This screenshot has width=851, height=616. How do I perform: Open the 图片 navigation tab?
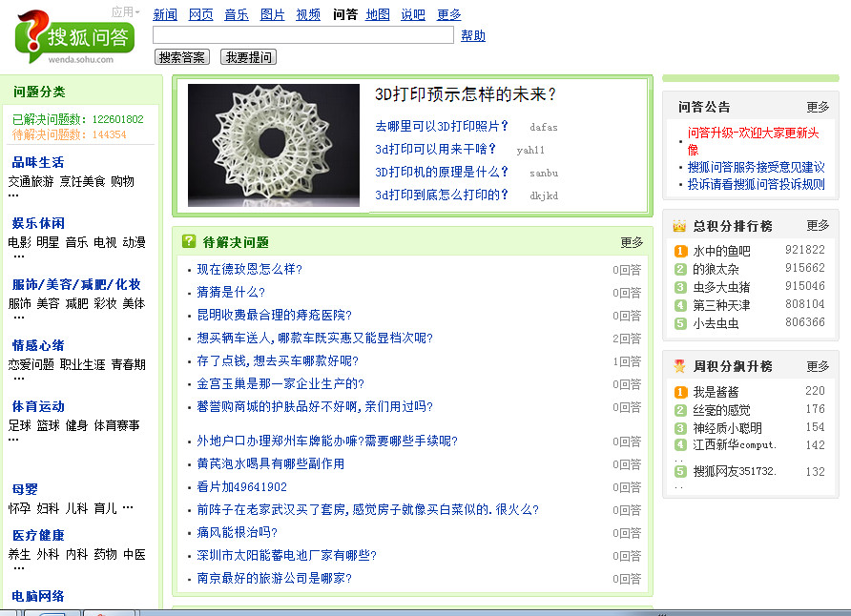click(273, 14)
